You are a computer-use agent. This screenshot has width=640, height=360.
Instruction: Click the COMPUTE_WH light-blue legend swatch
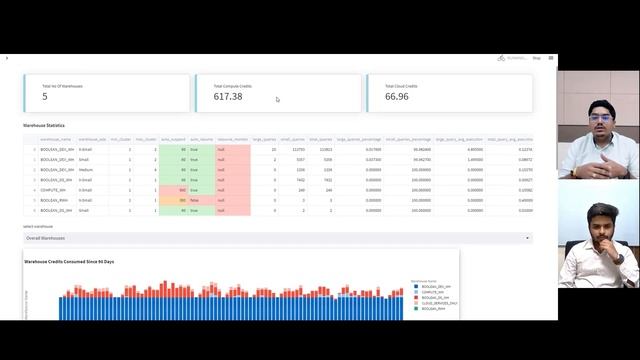tap(416, 292)
